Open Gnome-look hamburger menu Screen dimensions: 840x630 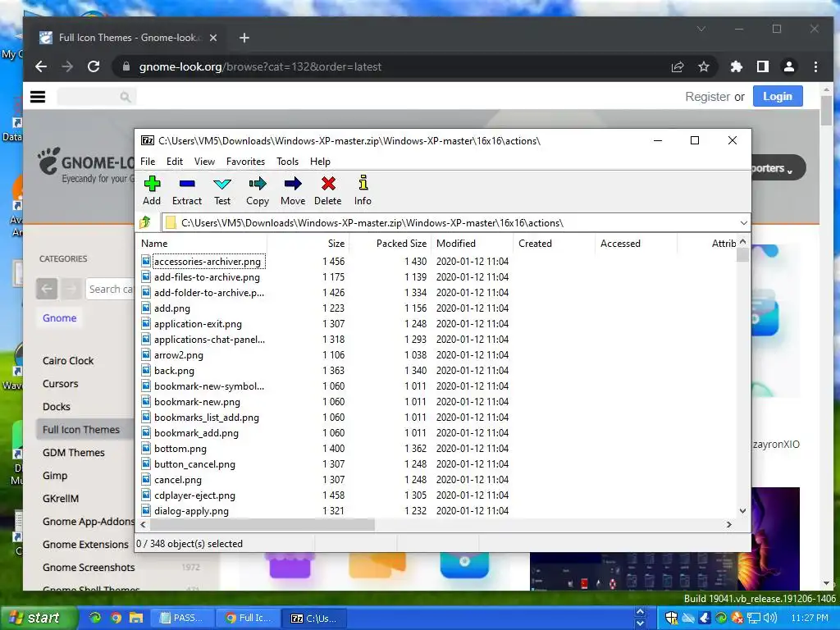38,97
